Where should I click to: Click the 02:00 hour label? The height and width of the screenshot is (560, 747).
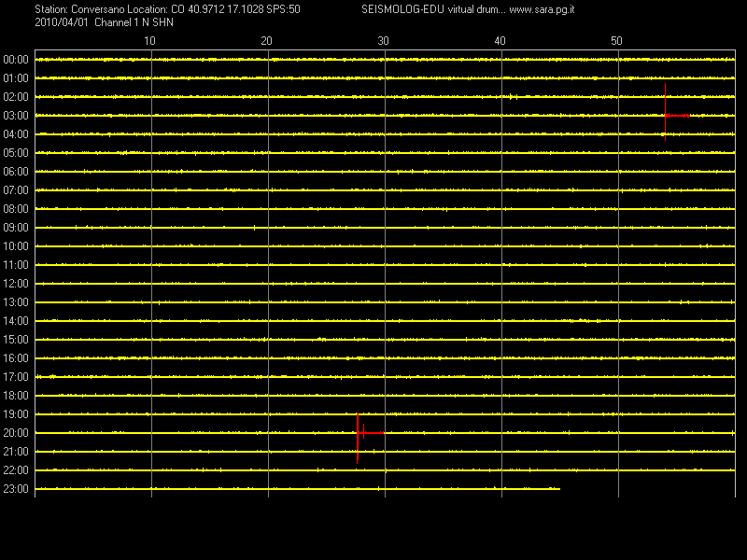pos(16,97)
